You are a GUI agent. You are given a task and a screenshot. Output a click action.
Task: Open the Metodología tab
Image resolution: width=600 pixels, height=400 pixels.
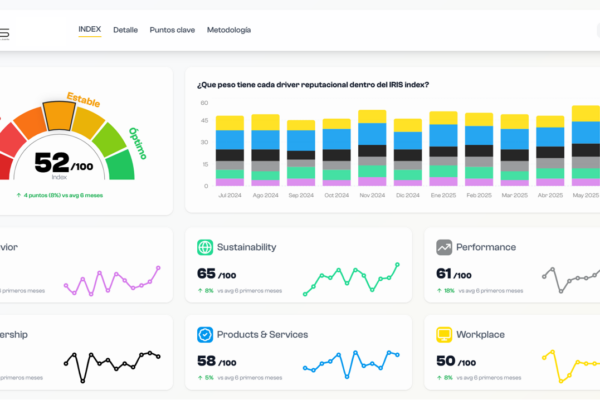tap(229, 30)
